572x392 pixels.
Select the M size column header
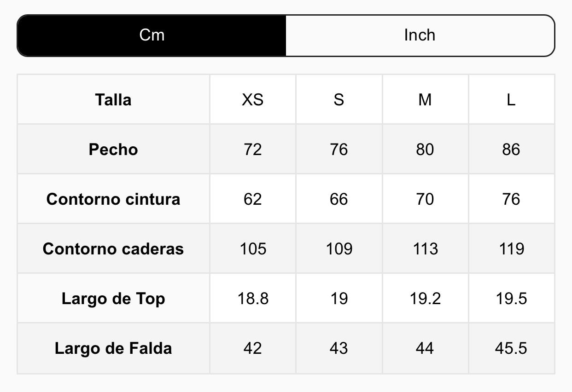coord(425,99)
